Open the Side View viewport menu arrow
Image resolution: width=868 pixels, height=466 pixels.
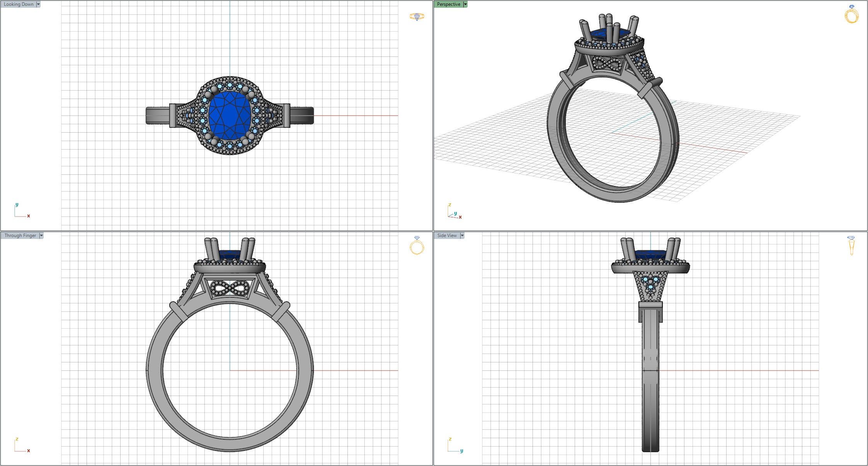462,236
